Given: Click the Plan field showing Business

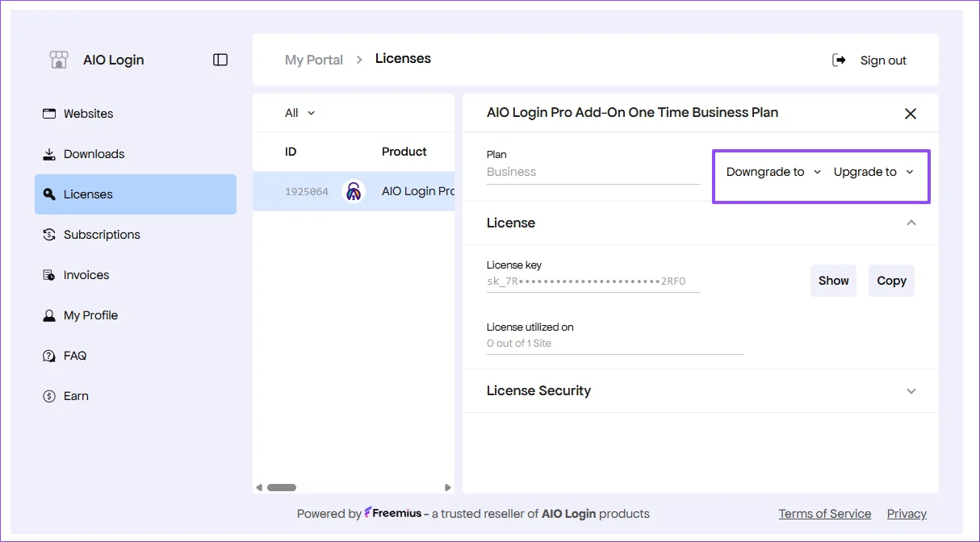Looking at the screenshot, I should pos(593,172).
